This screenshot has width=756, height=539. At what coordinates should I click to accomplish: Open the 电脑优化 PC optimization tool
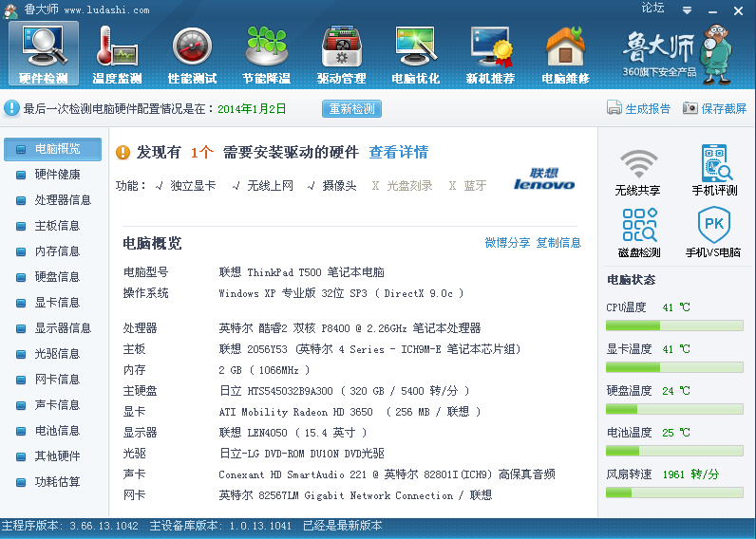(416, 53)
